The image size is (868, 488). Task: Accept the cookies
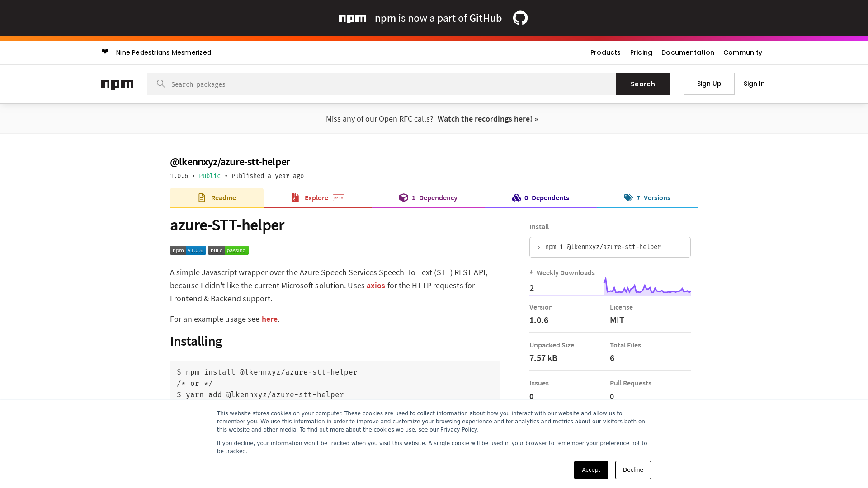click(x=591, y=470)
